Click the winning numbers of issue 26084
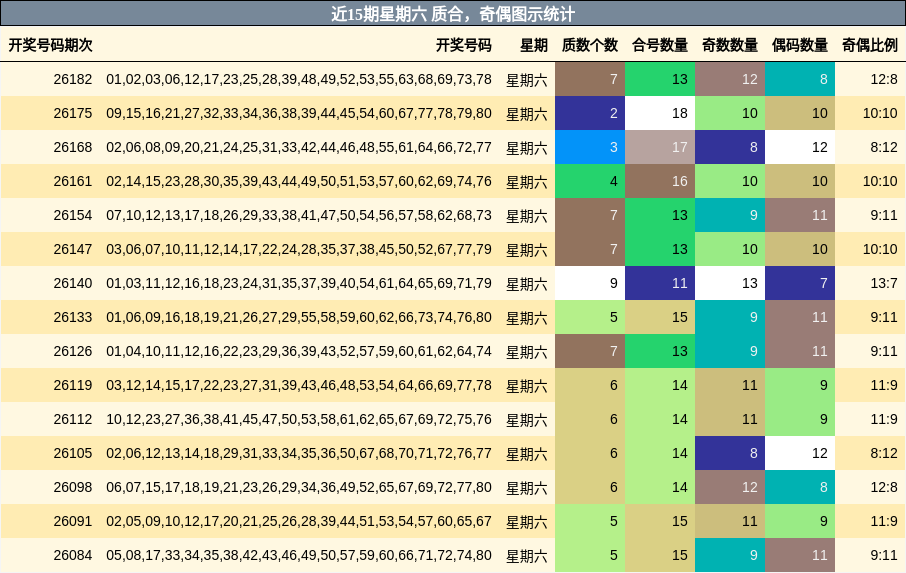906x573 pixels. pyautogui.click(x=299, y=555)
